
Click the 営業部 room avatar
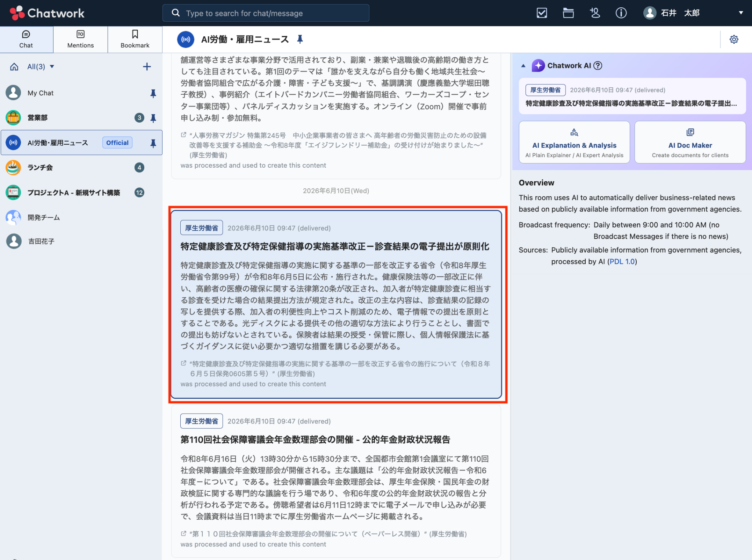point(14,118)
